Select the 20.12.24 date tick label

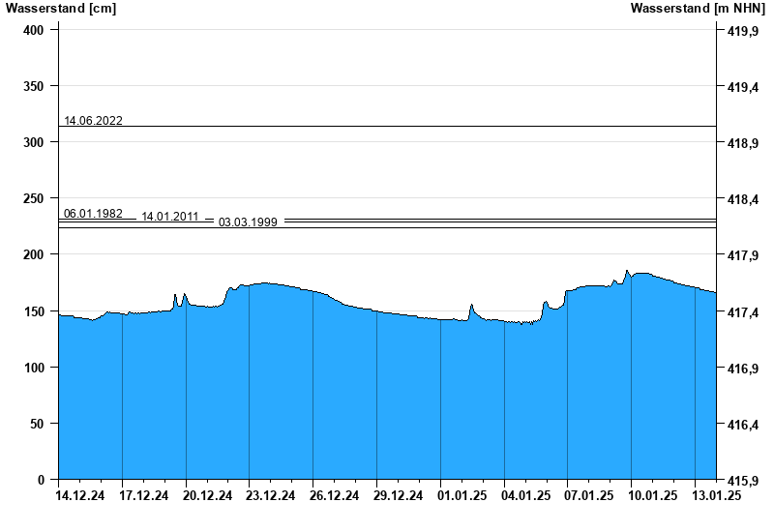(208, 496)
